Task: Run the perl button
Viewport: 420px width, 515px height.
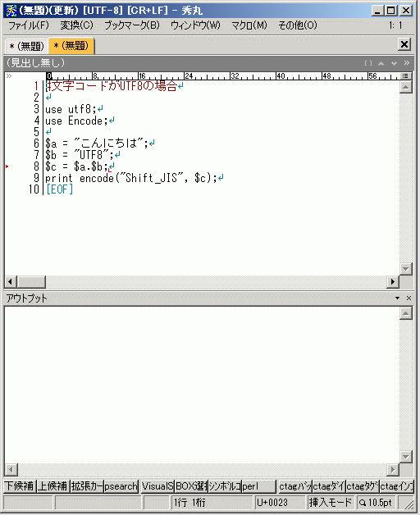Action: pyautogui.click(x=258, y=486)
